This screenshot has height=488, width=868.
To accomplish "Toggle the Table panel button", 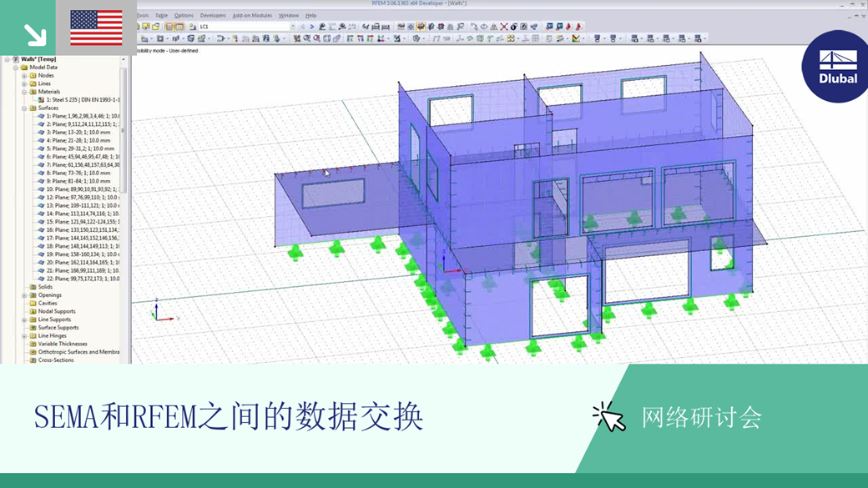I will (x=180, y=27).
